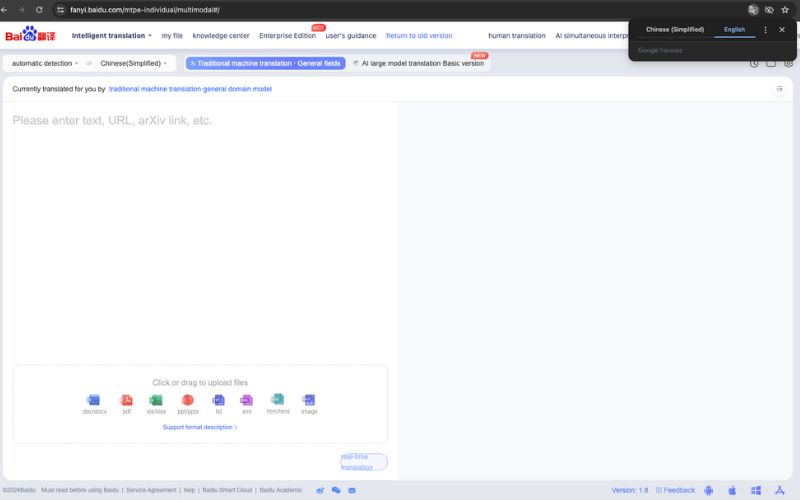Open knowledge center
Screen dimensions: 800x500
point(221,36)
